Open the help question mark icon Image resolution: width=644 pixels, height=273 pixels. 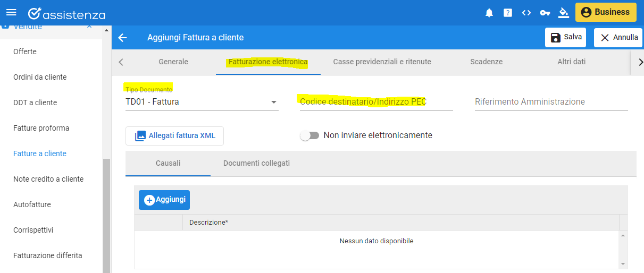508,13
